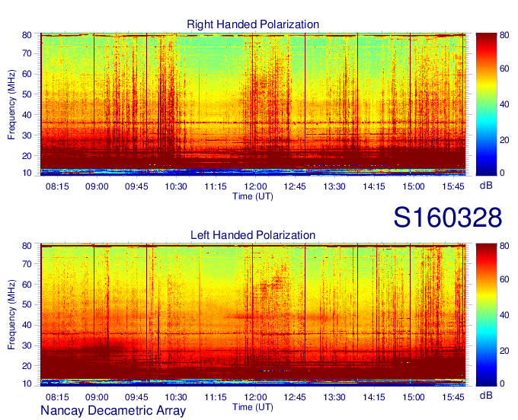Click the "Left Handed Polarization" plot title
Image resolution: width=518 pixels, height=420 pixels.
point(253,235)
